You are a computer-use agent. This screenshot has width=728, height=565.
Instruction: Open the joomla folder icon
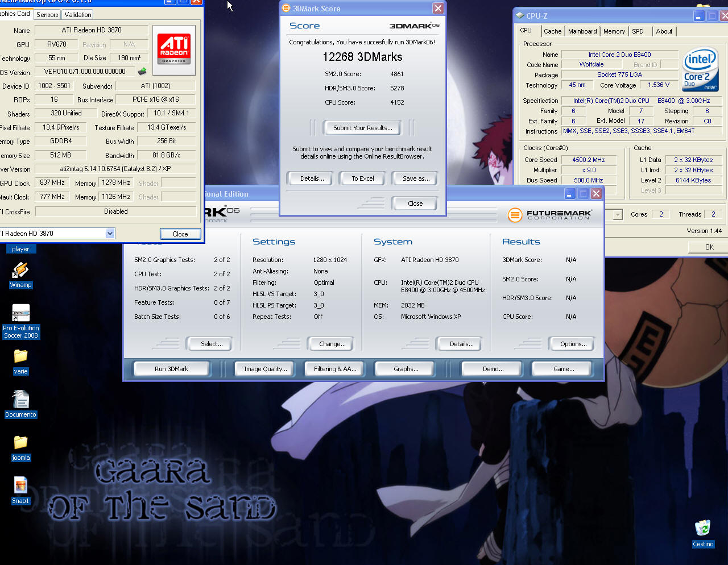(20, 443)
